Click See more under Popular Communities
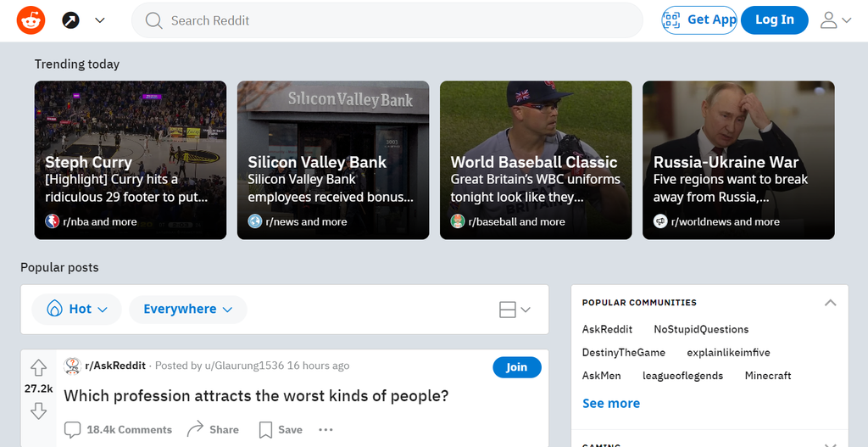Image resolution: width=868 pixels, height=447 pixels. tap(610, 403)
